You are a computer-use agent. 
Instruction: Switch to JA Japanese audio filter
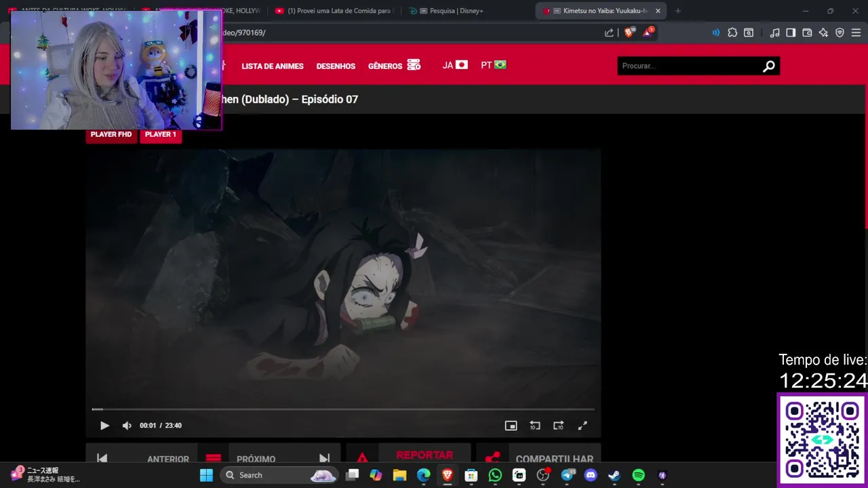point(455,65)
